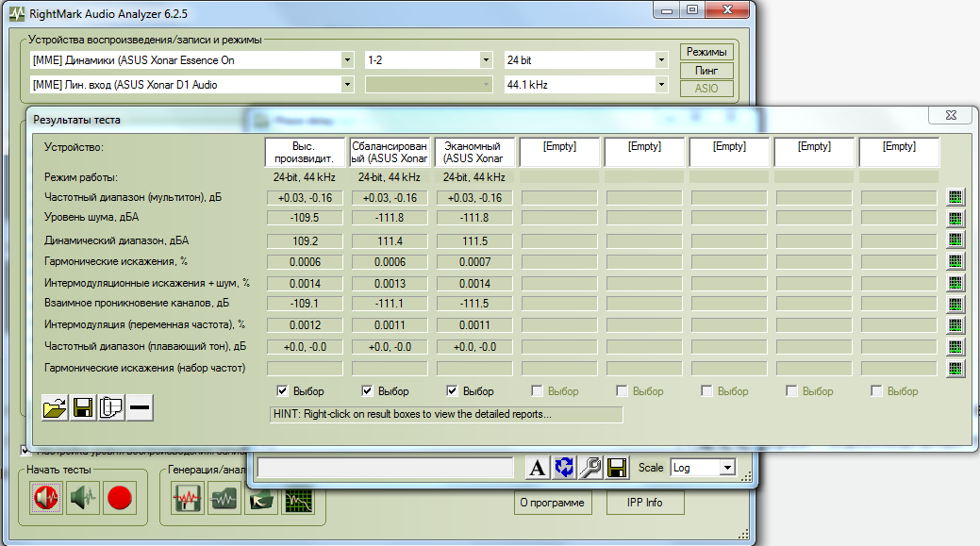
Task: Click the letter A icon in the graph toolbar
Action: [x=537, y=468]
